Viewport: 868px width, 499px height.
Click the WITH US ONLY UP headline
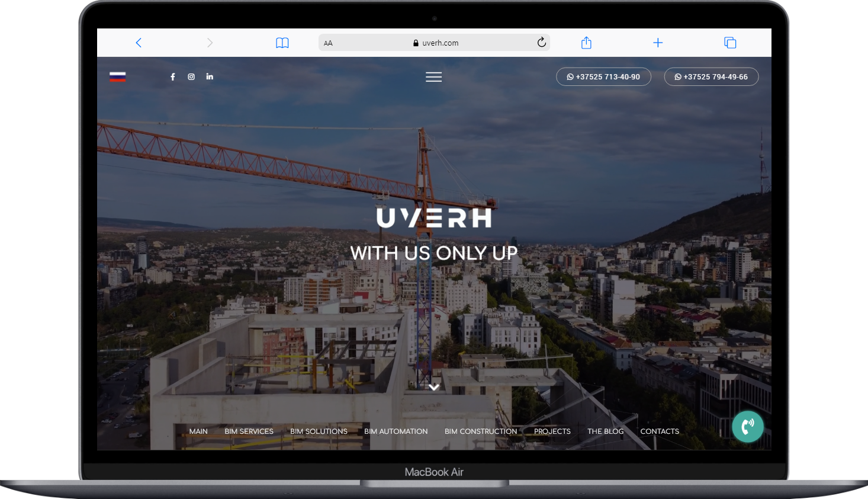(434, 253)
